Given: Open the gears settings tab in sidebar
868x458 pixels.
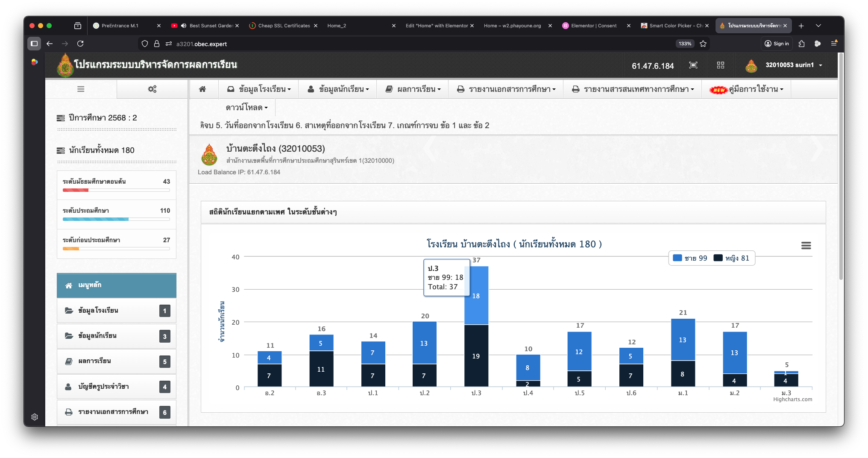Looking at the screenshot, I should [x=152, y=89].
